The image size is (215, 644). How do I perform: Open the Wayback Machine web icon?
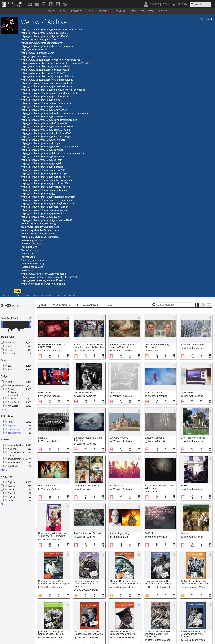[x=29, y=4]
